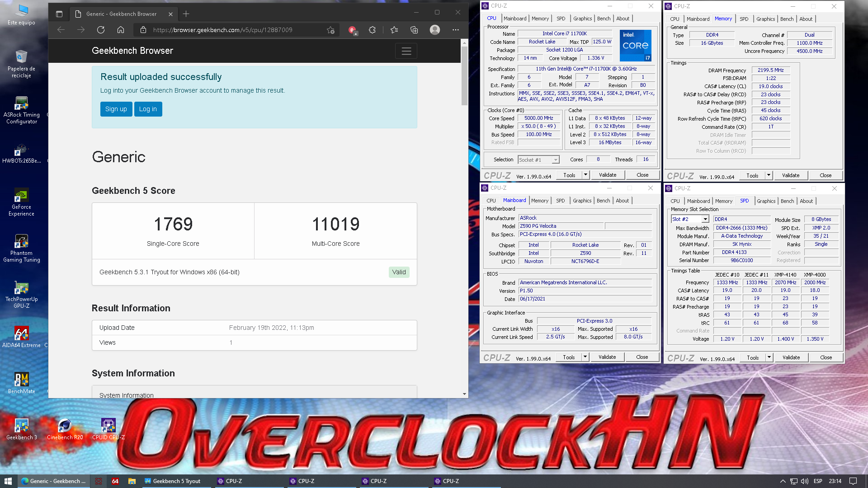Go to the browser Home page
This screenshot has height=488, width=868.
pyautogui.click(x=121, y=30)
